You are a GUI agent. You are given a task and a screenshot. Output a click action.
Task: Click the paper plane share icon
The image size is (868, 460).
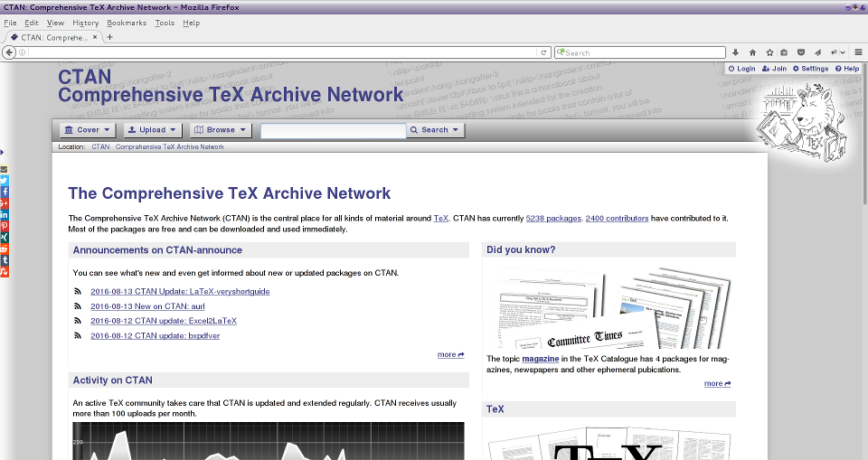(817, 52)
